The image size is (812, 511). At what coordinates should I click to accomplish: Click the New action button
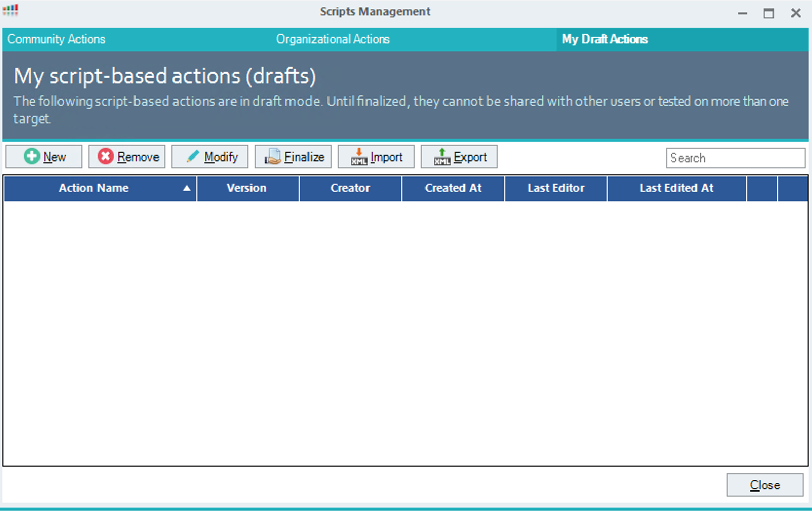pos(44,156)
